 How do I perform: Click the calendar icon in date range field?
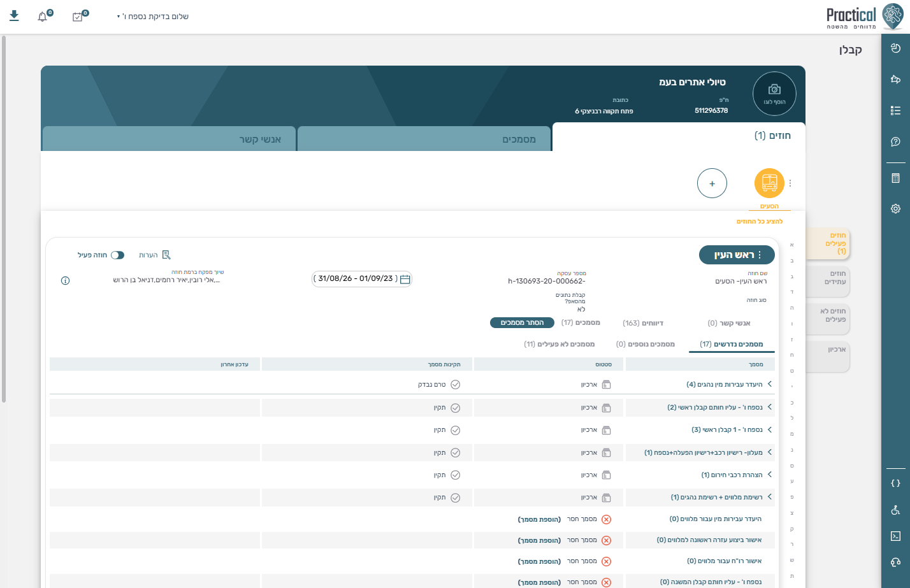405,279
